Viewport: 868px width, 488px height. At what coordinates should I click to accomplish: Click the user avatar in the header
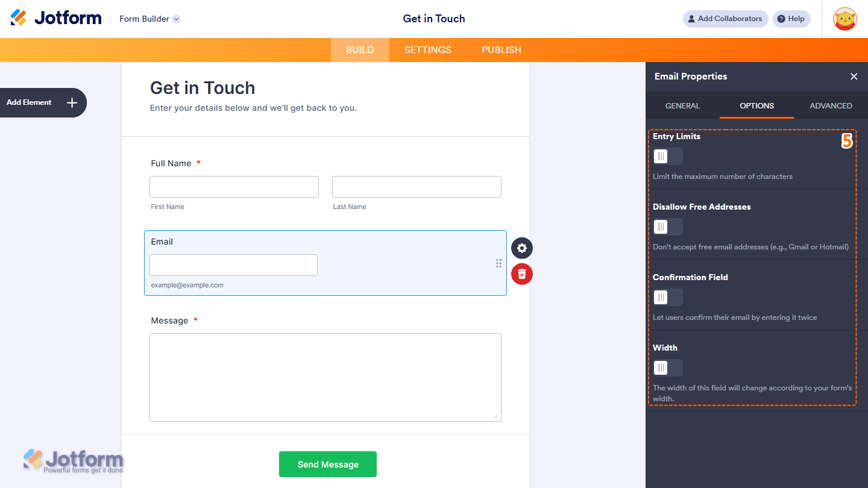point(844,19)
